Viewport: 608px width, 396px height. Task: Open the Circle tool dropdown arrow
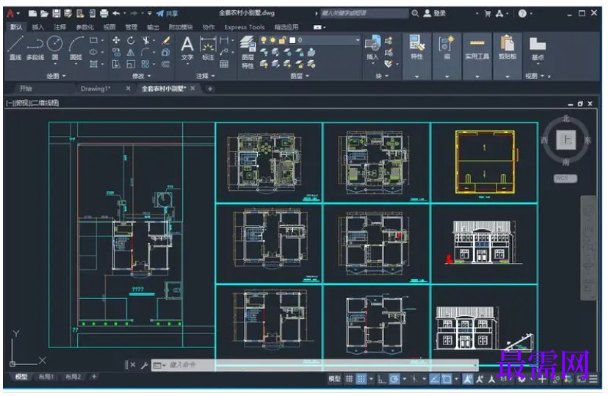(x=55, y=64)
